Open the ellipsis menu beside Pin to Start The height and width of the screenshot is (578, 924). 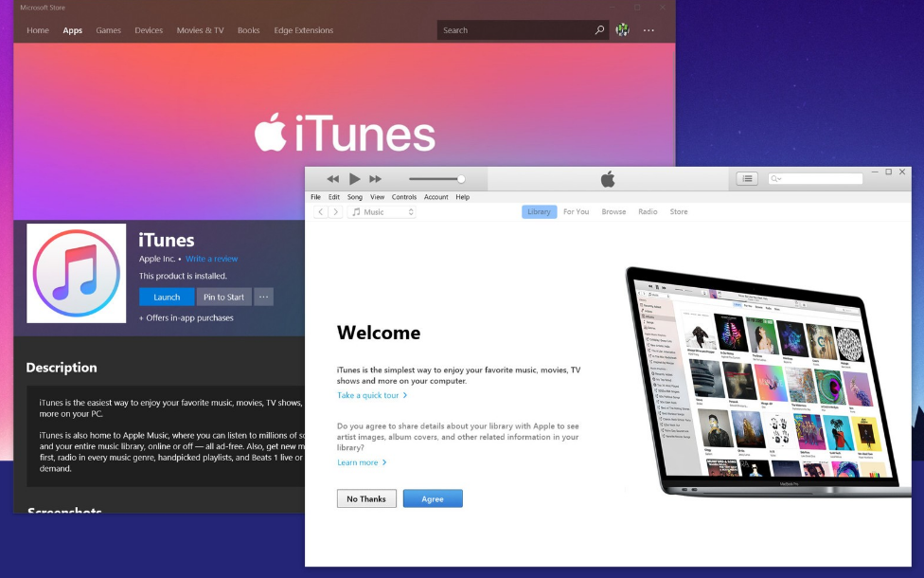(263, 297)
